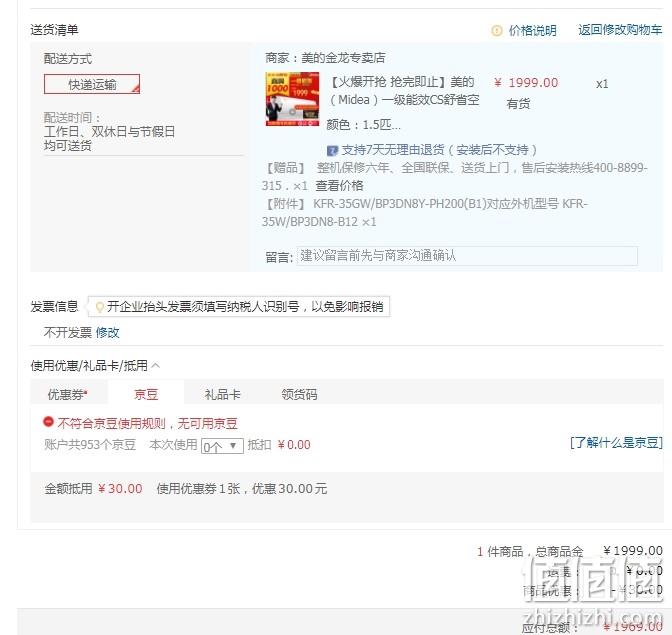Switch to the 京豆 tab
The width and height of the screenshot is (672, 635).
click(x=146, y=394)
